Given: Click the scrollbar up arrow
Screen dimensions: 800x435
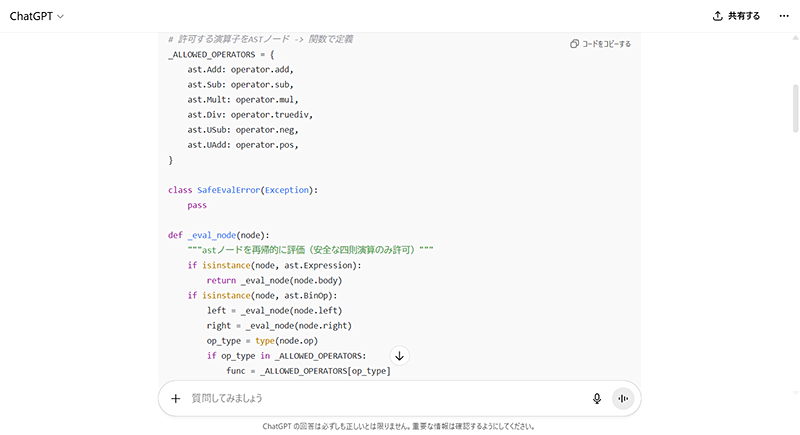Looking at the screenshot, I should coord(795,38).
